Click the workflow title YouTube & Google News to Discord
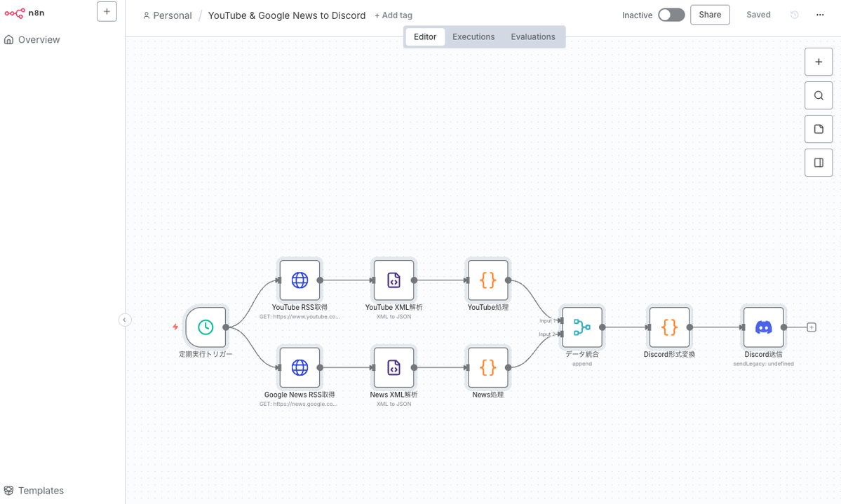Screen dimensions: 841x504 [x=287, y=15]
